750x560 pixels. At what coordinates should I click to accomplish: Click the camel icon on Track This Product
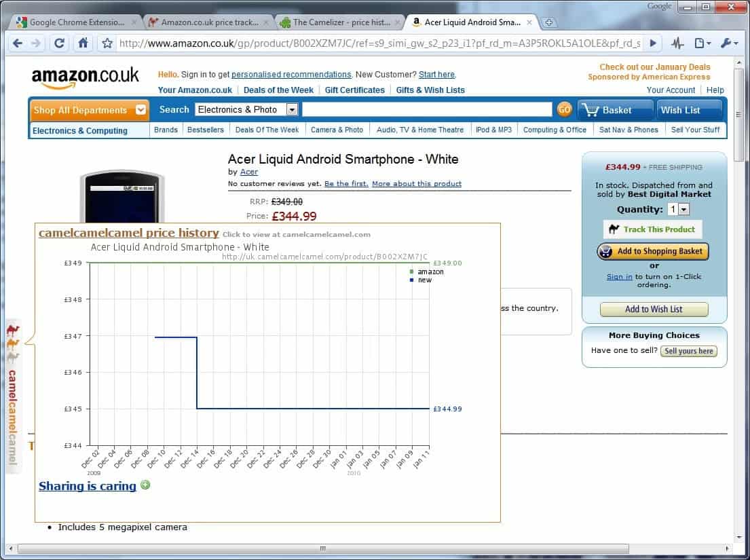pyautogui.click(x=614, y=229)
